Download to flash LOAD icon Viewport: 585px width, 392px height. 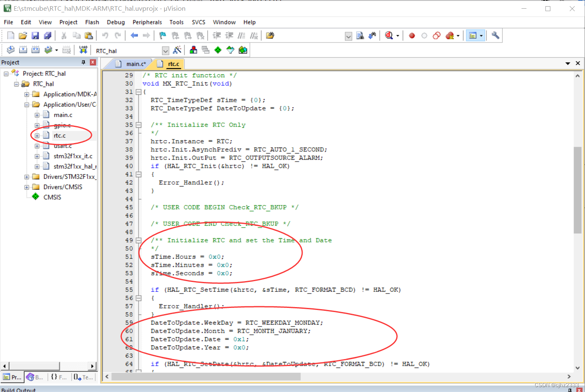[83, 50]
